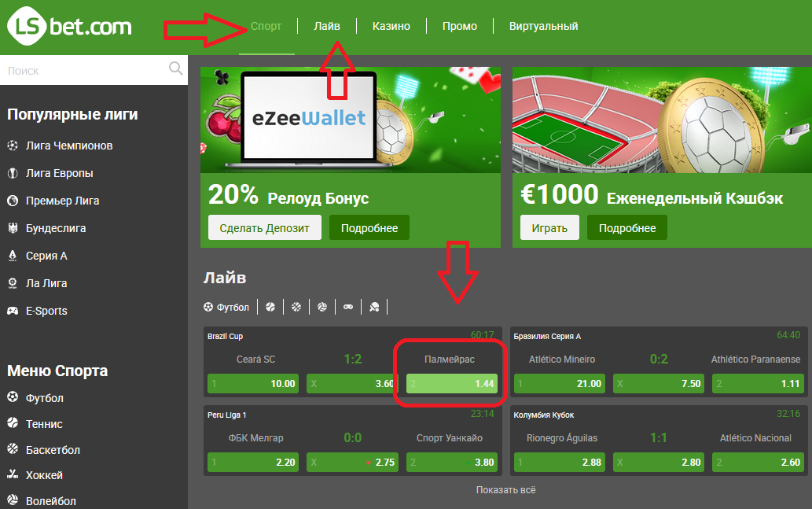
Task: Select the basketball icon in Лайв filters
Action: pos(296,307)
